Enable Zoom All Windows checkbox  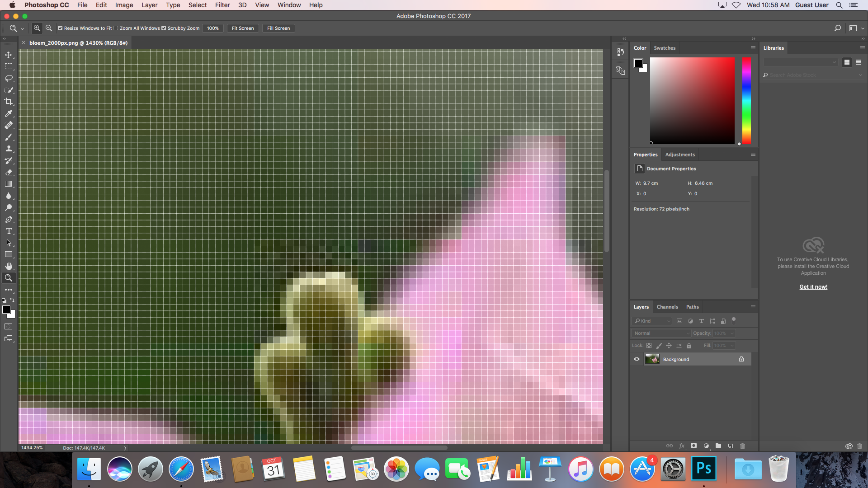116,28
